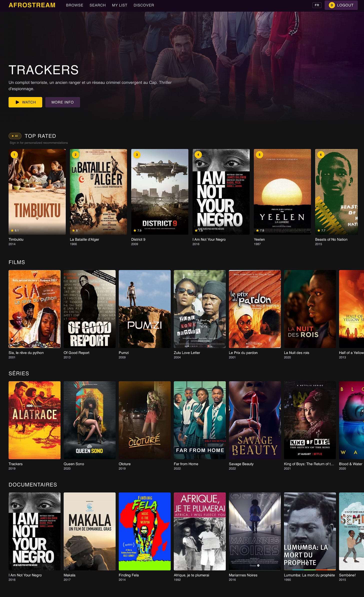Click the Queen Sono title text
Image resolution: width=364 pixels, height=597 pixels.
pyautogui.click(x=74, y=464)
